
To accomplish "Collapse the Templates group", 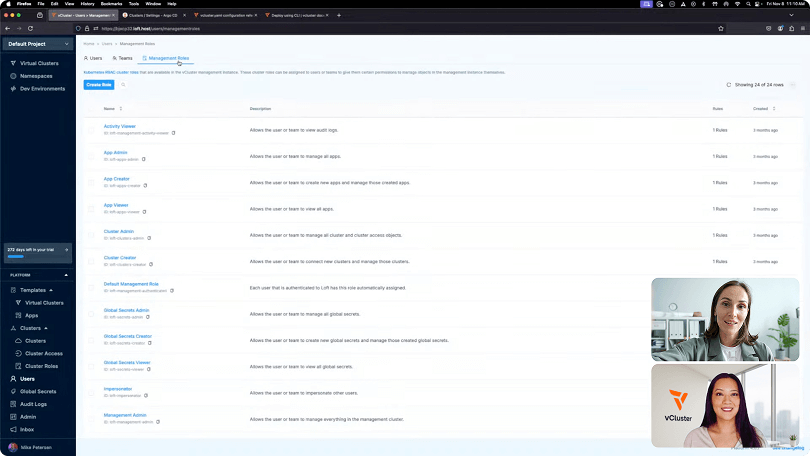I will pos(51,290).
